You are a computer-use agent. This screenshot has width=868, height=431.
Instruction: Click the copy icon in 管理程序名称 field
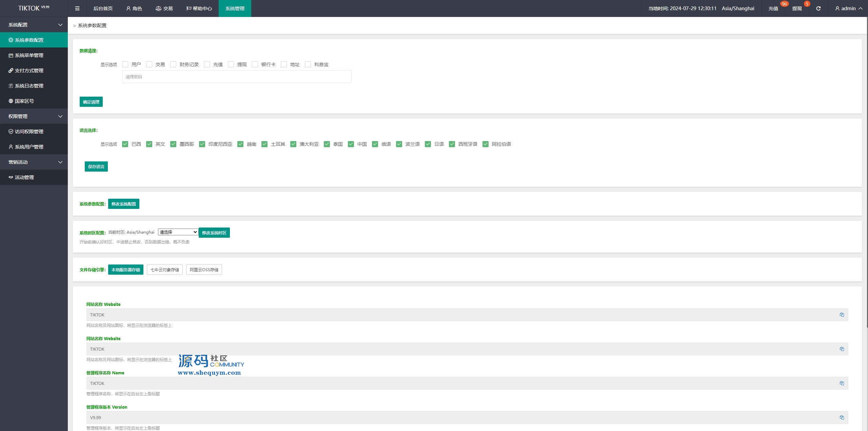click(842, 383)
